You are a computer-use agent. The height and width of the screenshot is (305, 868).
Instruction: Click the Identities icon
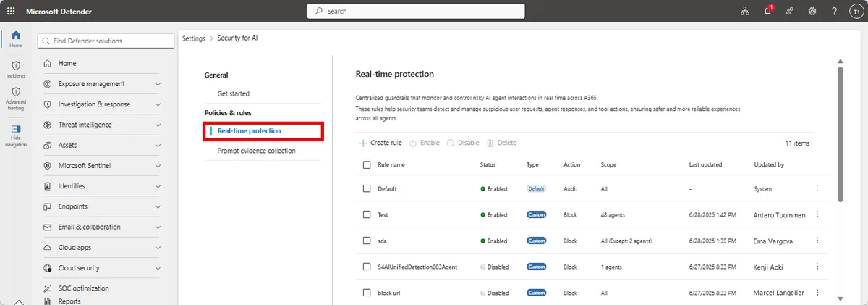pos(48,186)
